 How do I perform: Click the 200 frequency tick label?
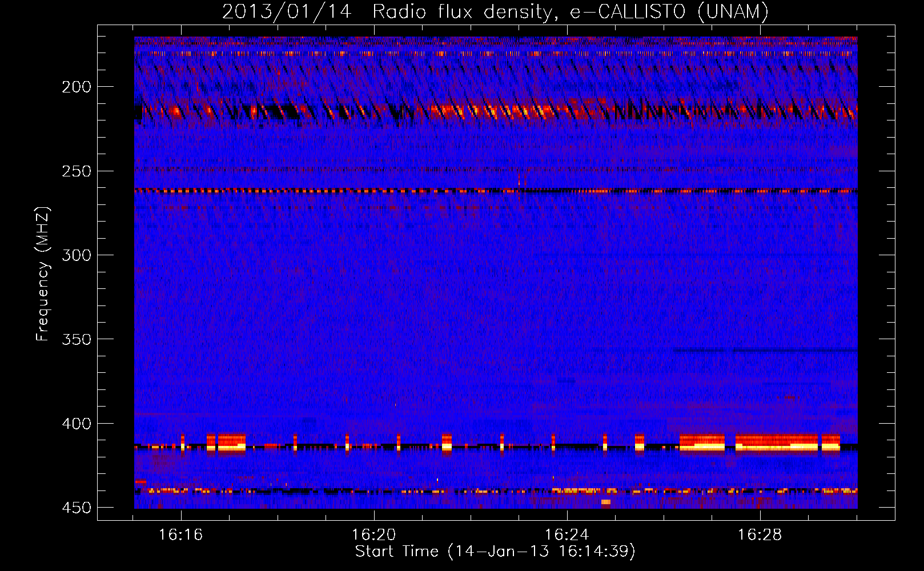[77, 87]
